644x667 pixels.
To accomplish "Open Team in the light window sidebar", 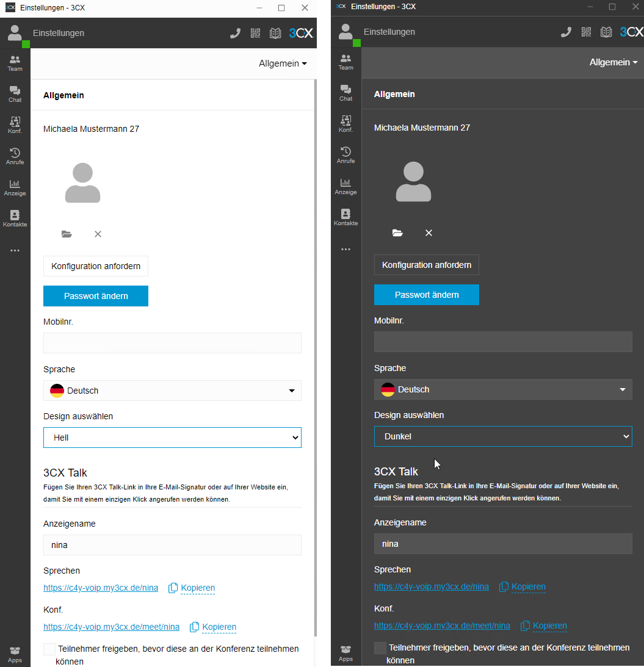I will point(15,63).
